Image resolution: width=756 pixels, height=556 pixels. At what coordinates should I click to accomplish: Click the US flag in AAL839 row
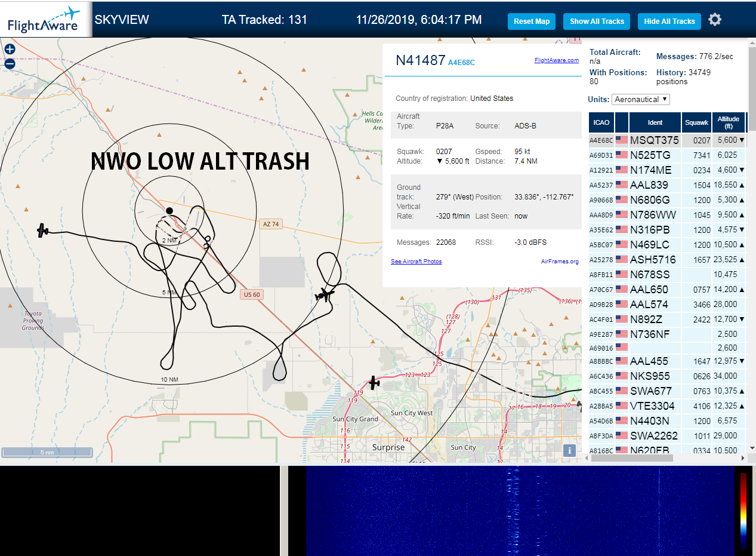pyautogui.click(x=622, y=185)
